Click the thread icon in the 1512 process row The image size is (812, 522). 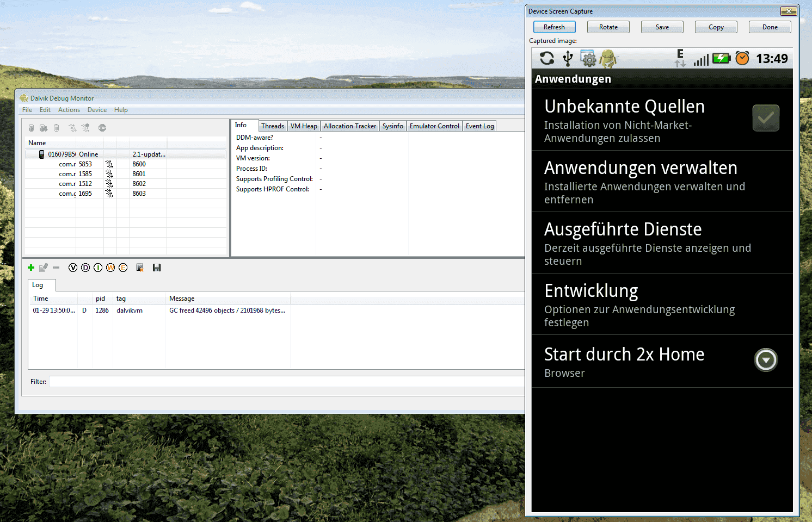click(109, 184)
